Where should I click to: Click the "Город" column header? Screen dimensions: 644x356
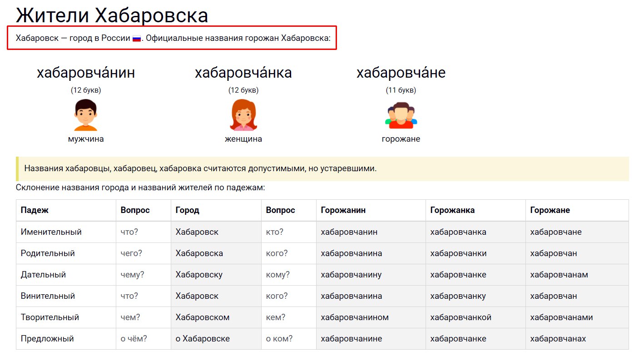187,210
